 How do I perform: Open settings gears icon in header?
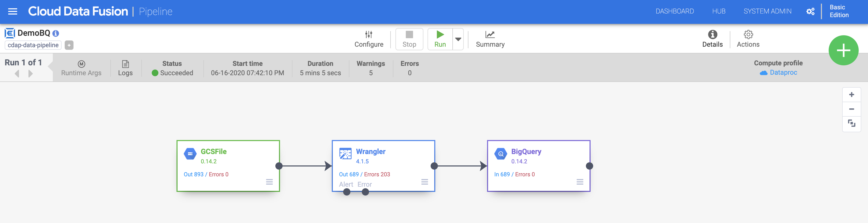(x=810, y=11)
